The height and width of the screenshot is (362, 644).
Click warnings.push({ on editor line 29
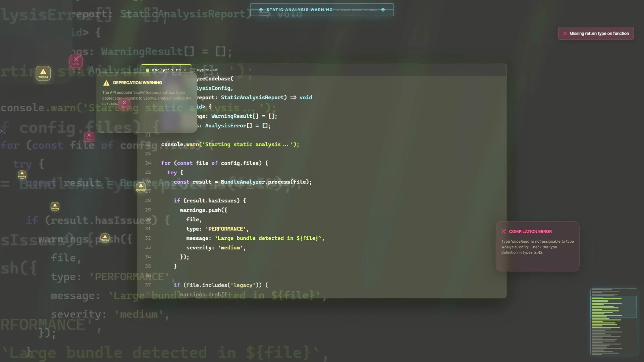[x=204, y=210]
